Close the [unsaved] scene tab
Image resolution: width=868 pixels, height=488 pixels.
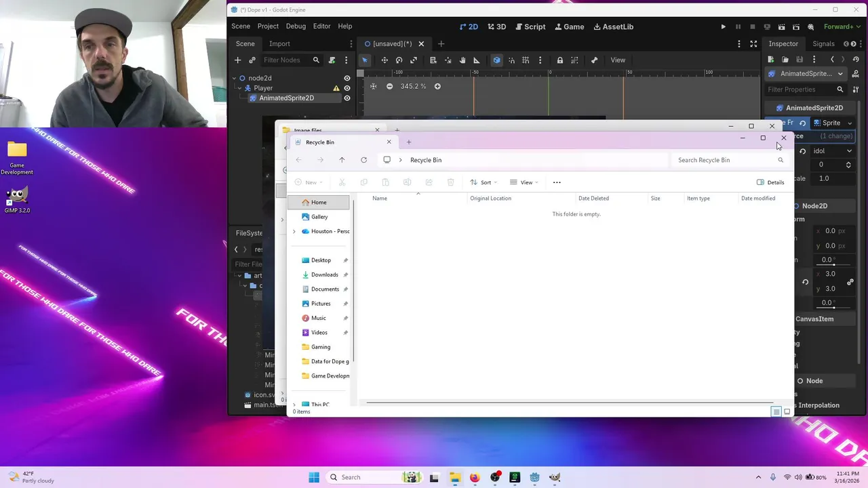(421, 43)
